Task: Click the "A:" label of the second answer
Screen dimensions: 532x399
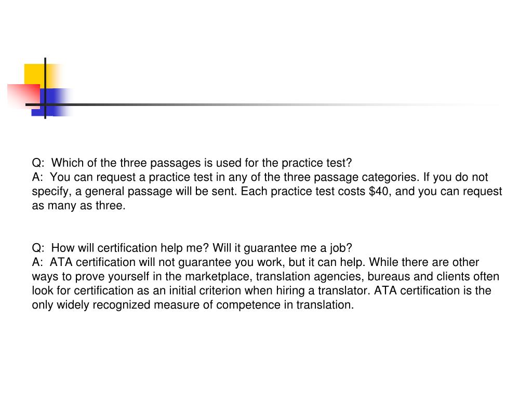Action: (37, 262)
